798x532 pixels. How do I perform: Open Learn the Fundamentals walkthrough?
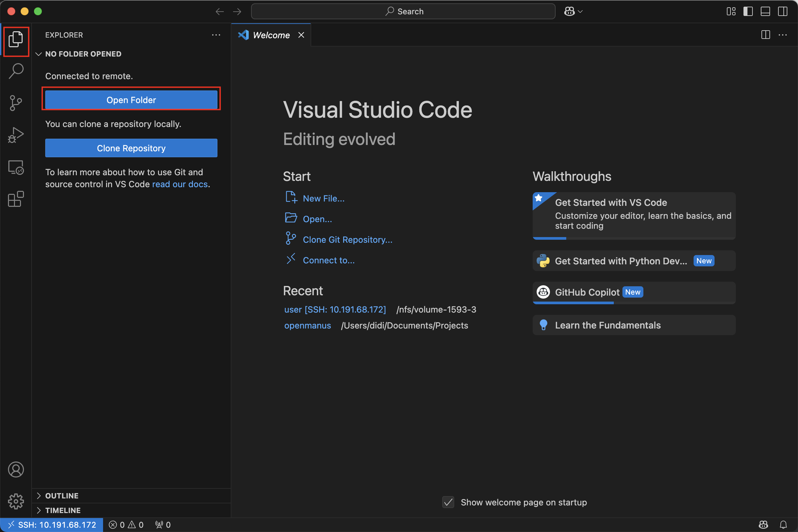tap(634, 325)
